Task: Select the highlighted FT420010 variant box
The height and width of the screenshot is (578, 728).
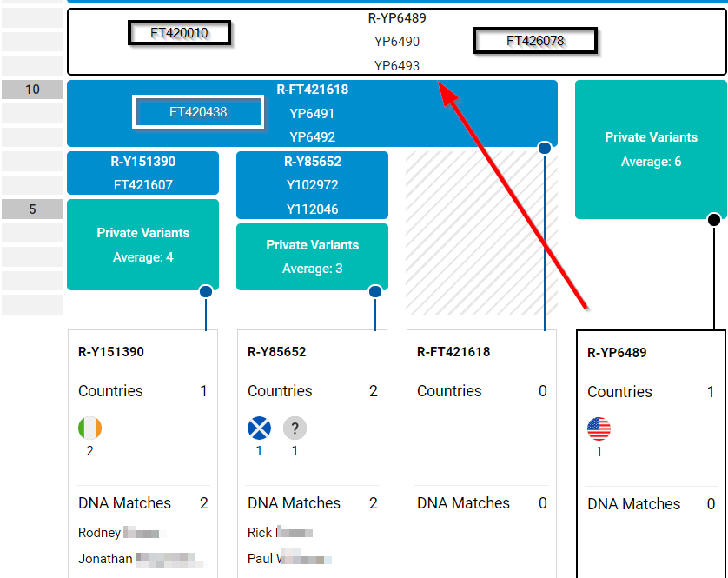Action: point(181,33)
